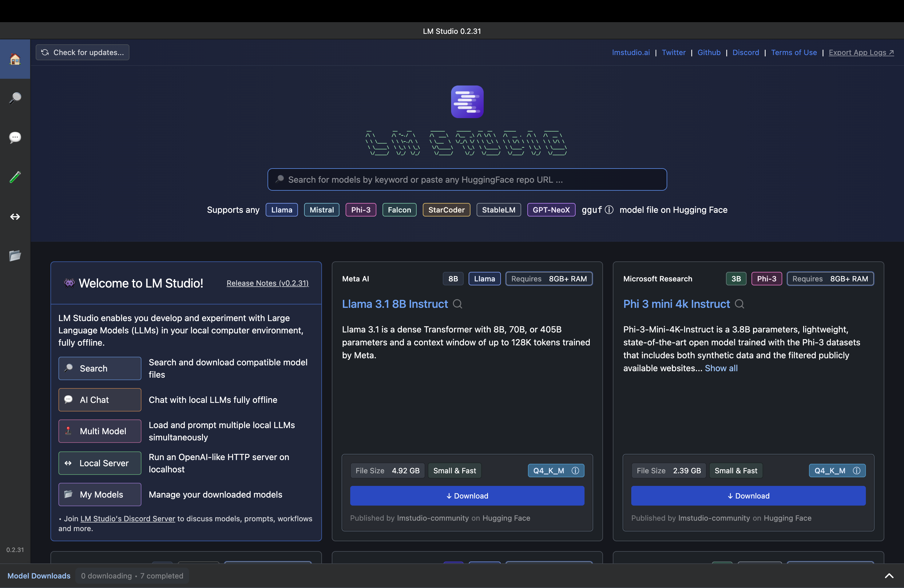Click 0.2.31 version label in sidebar
Viewport: 904px width, 588px height.
pyautogui.click(x=15, y=550)
